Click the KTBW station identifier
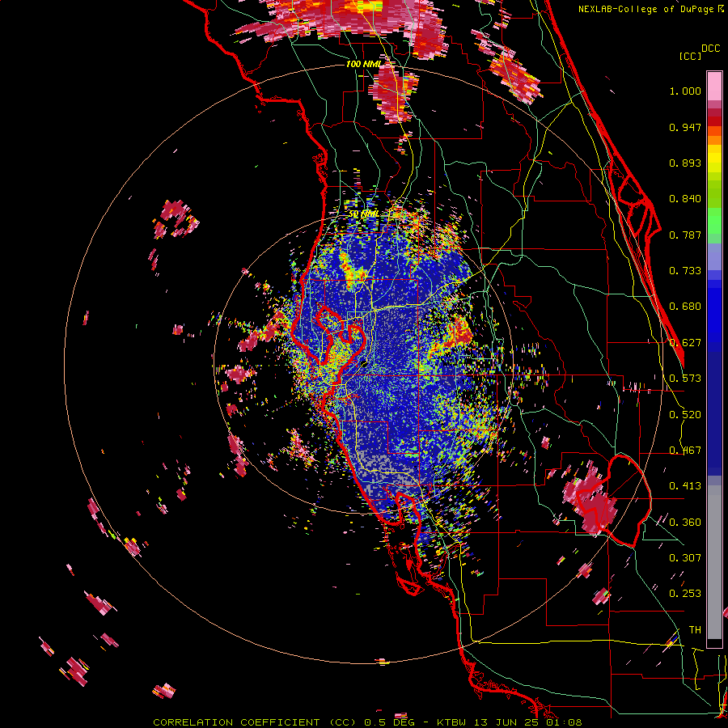This screenshot has height=728, width=728. coord(453,722)
